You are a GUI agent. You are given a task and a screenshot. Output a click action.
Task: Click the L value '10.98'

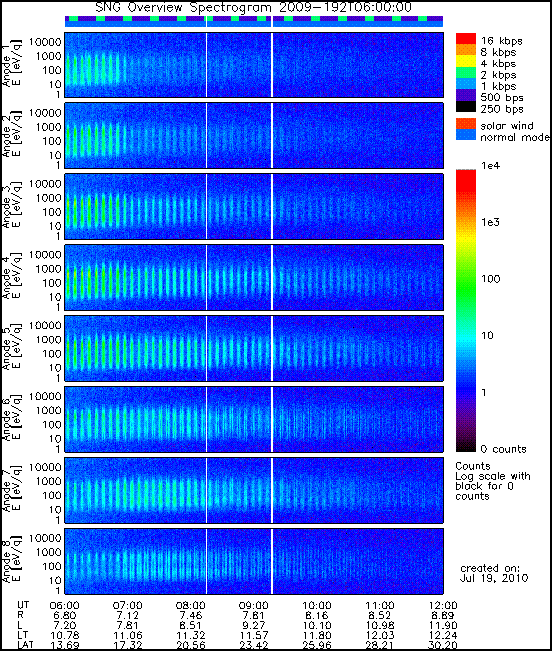tap(380, 625)
